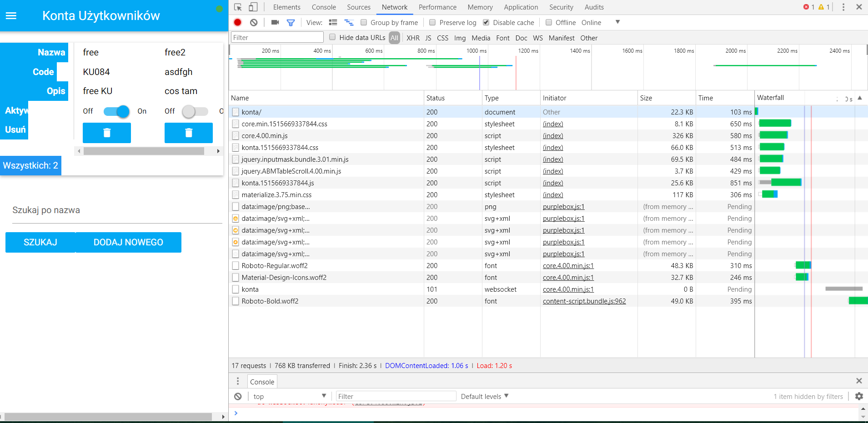This screenshot has height=423, width=868.
Task: Close the DevTools panel
Action: (859, 7)
